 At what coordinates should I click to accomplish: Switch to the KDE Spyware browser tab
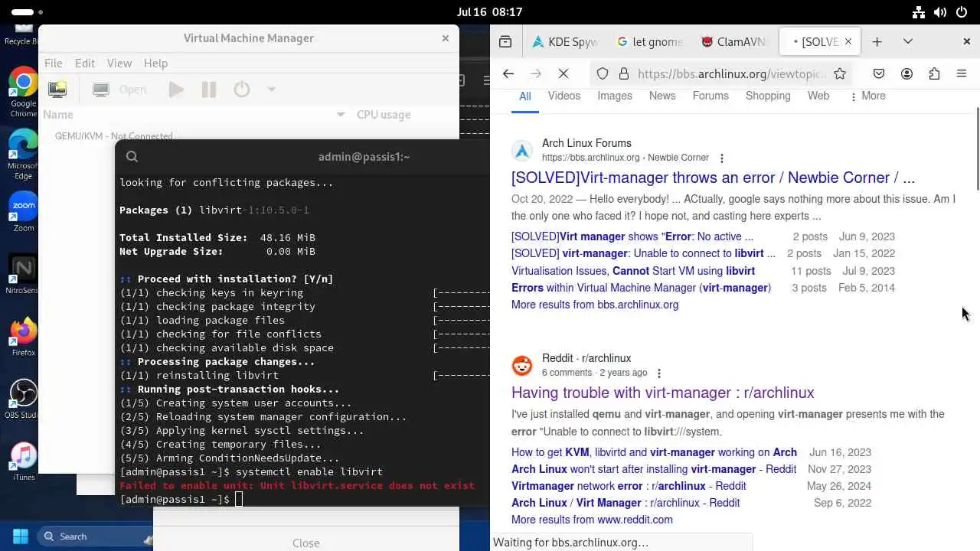point(565,42)
